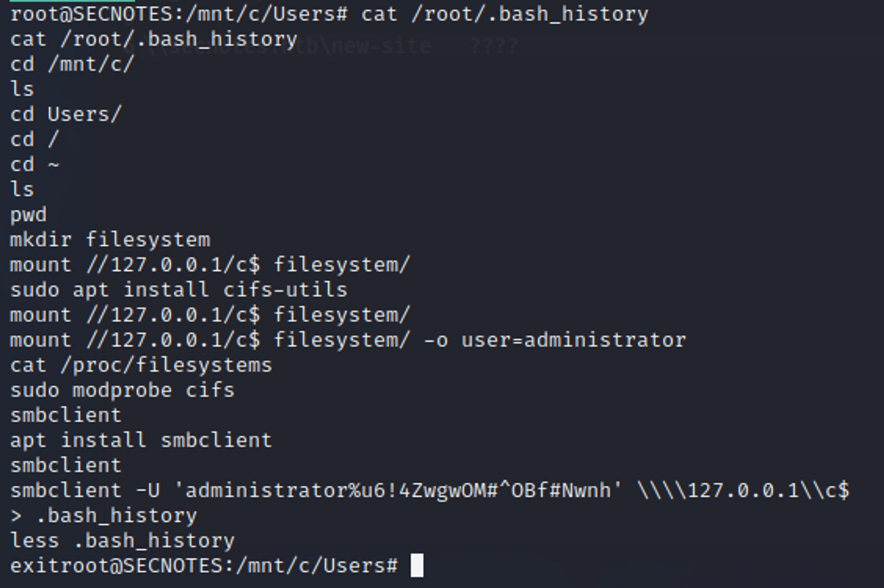
Task: Click the 'cd /' history line
Action: point(35,140)
